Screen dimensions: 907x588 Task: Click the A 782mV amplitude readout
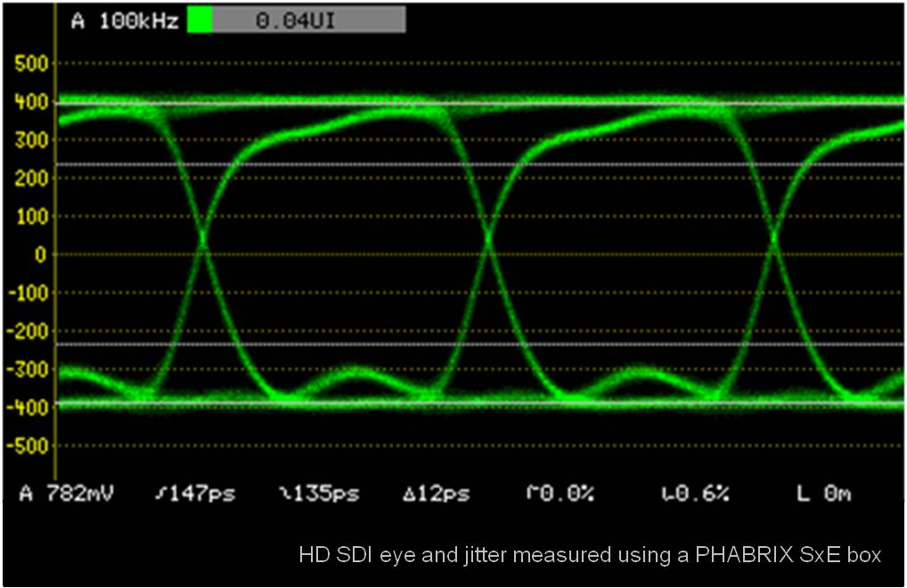(x=68, y=493)
